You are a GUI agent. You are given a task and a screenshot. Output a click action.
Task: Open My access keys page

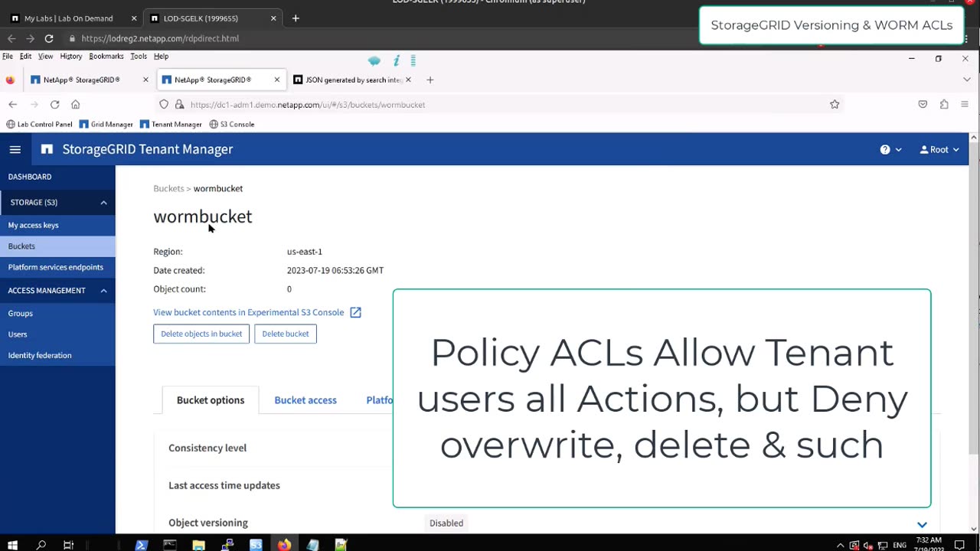tap(33, 225)
